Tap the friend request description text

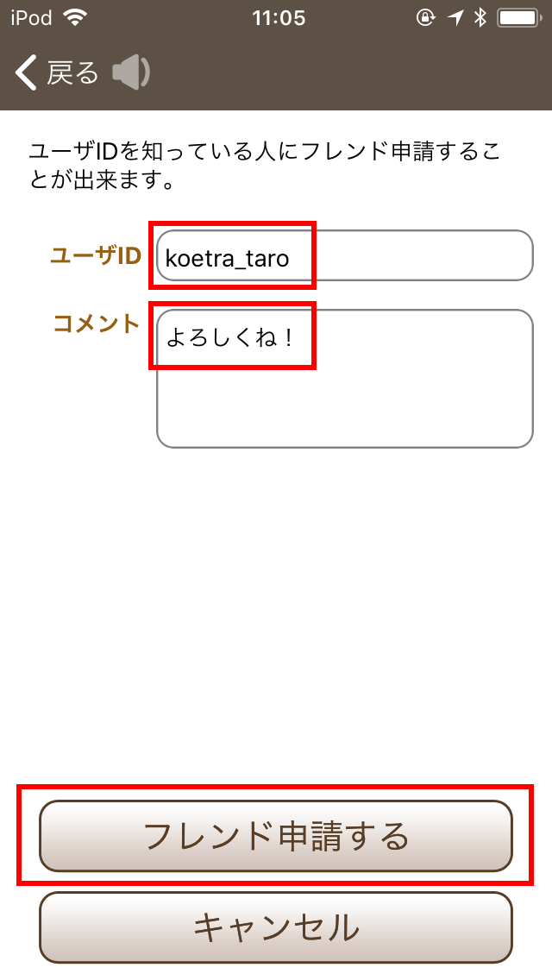tap(265, 166)
